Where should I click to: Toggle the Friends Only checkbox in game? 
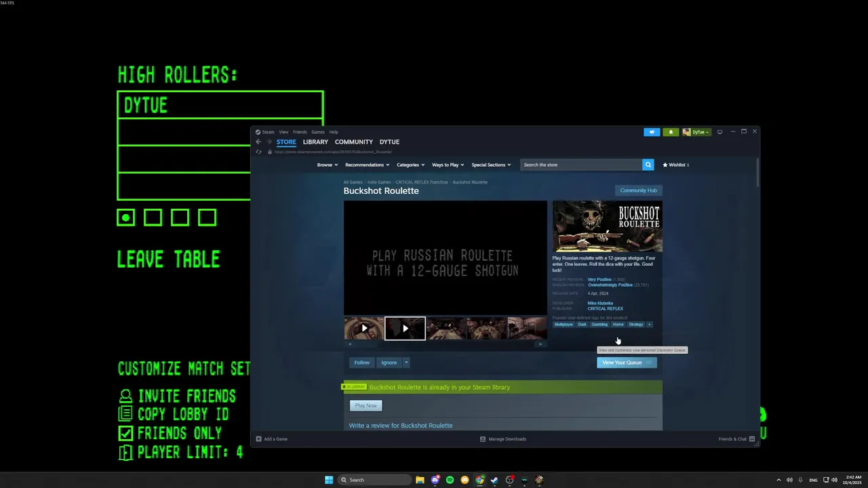click(125, 433)
